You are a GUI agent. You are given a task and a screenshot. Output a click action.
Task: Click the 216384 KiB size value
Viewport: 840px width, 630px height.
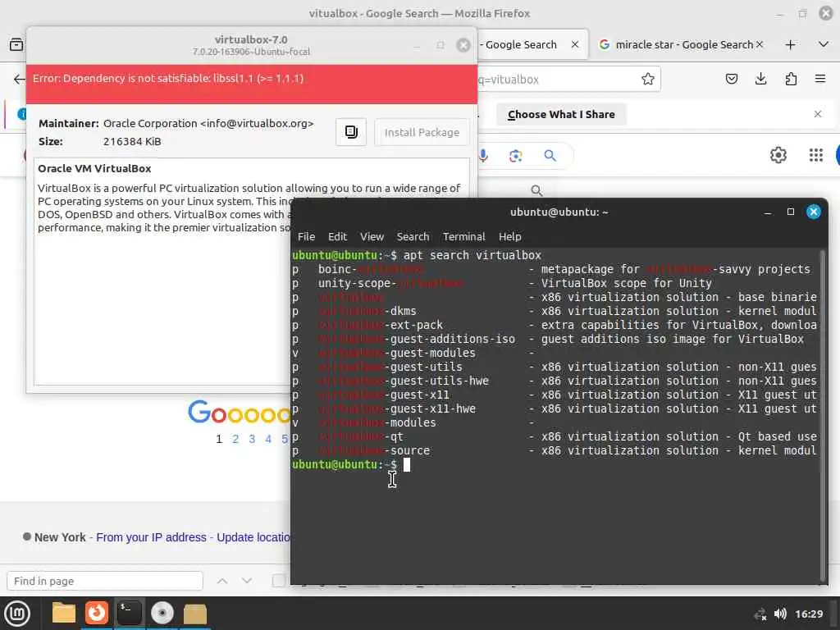pyautogui.click(x=132, y=141)
